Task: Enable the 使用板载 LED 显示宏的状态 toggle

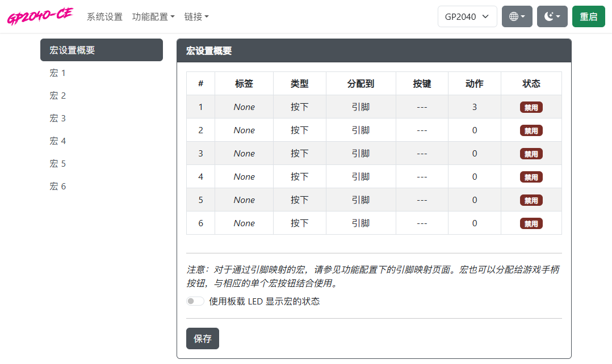Action: coord(195,300)
